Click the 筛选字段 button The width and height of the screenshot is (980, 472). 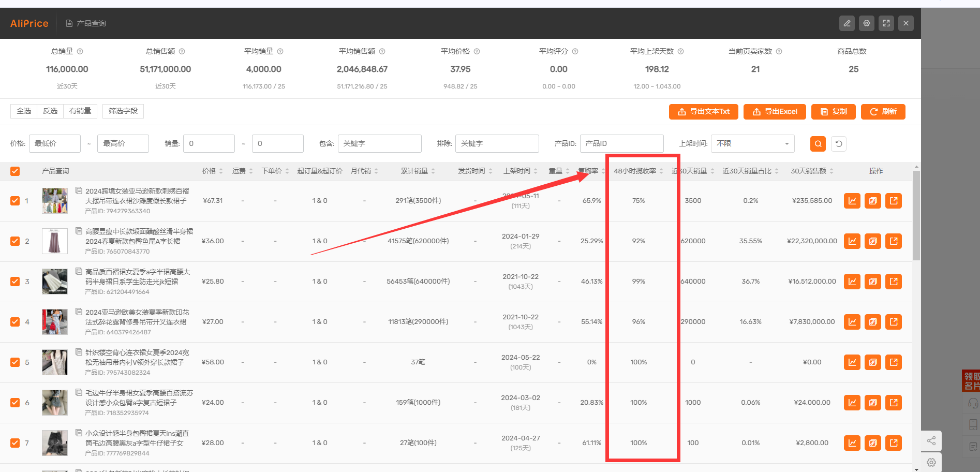[123, 111]
